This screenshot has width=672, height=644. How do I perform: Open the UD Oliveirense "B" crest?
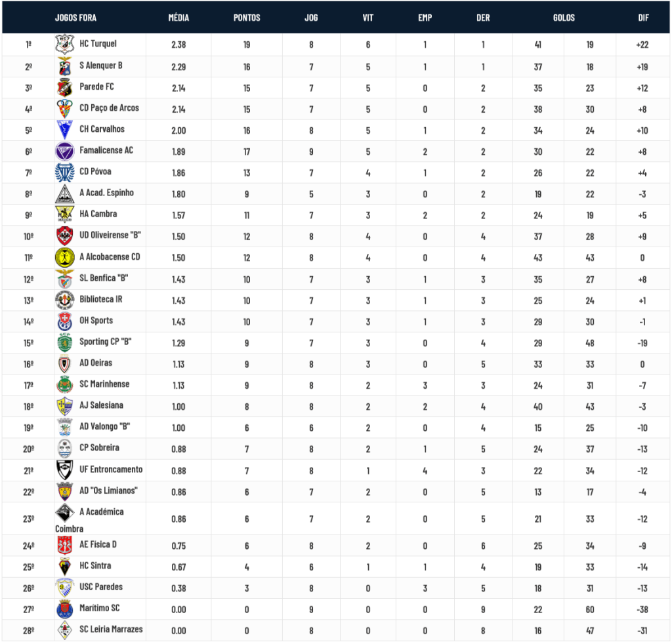(x=65, y=236)
